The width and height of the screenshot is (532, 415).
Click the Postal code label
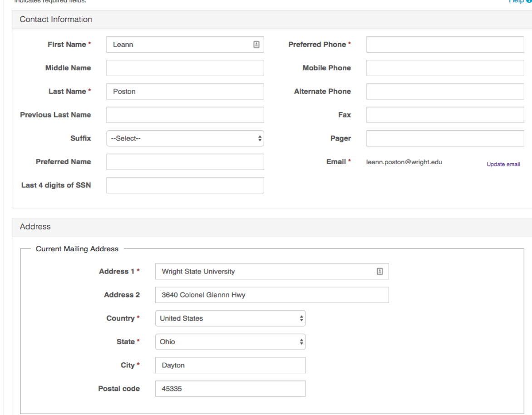119,389
